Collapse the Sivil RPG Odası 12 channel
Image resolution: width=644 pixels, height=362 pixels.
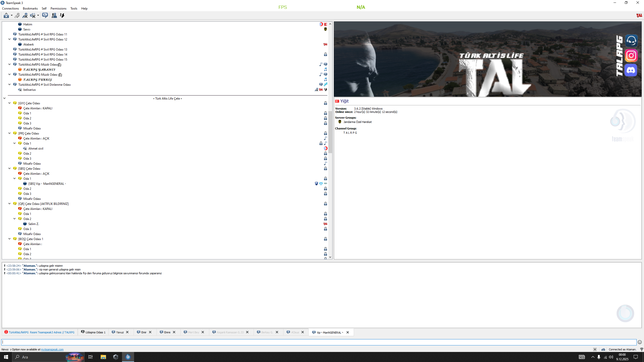pos(10,39)
